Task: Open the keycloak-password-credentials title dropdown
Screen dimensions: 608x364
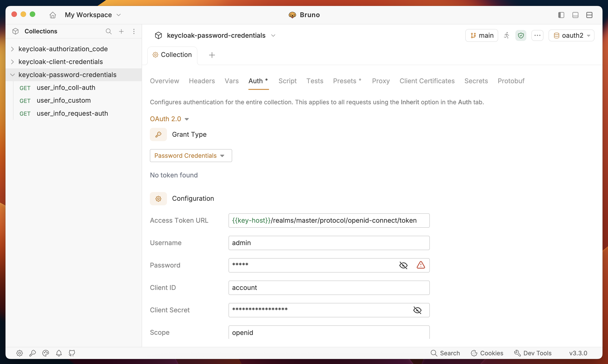Action: click(273, 36)
